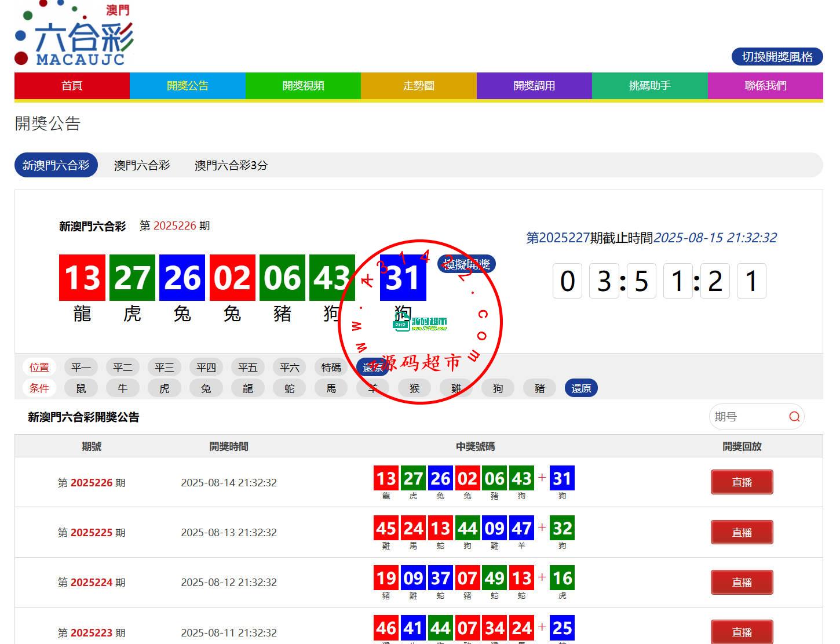Open the 開獎視頻 navigation item
The width and height of the screenshot is (840, 644).
303,86
